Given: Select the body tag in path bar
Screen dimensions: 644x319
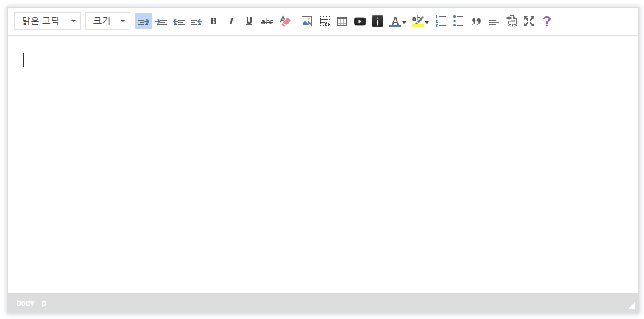Looking at the screenshot, I should (x=25, y=303).
